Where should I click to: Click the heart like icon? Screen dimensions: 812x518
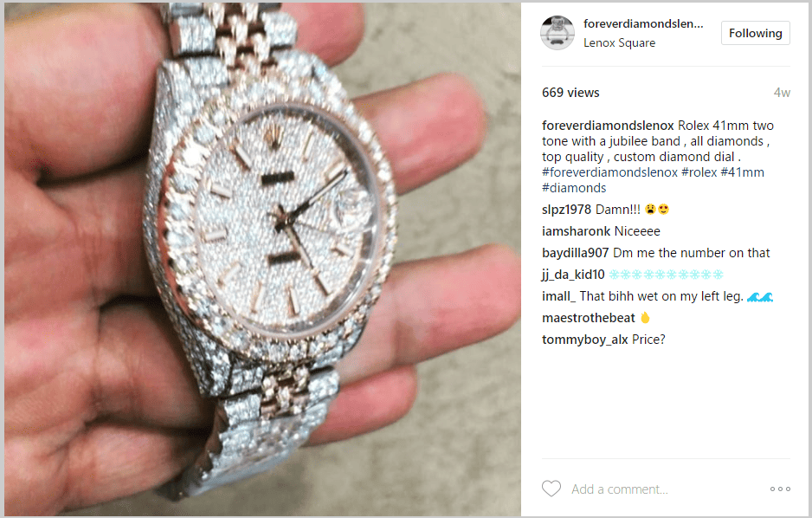(551, 489)
